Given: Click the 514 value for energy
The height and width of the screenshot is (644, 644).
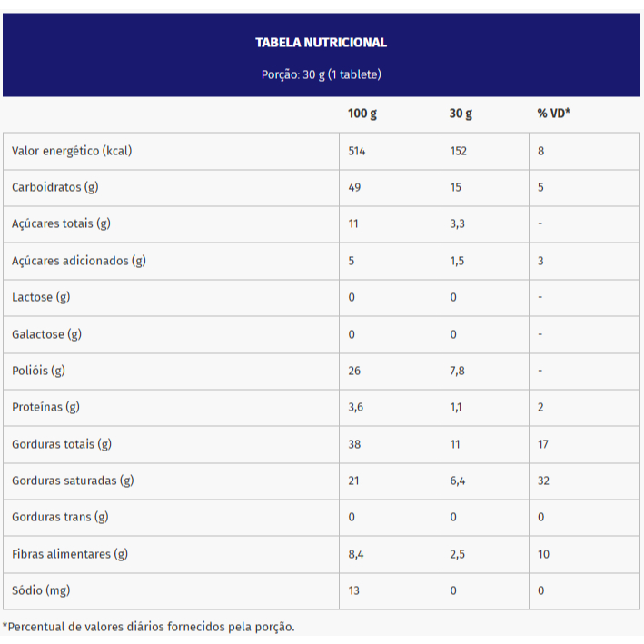Looking at the screenshot, I should tap(357, 151).
